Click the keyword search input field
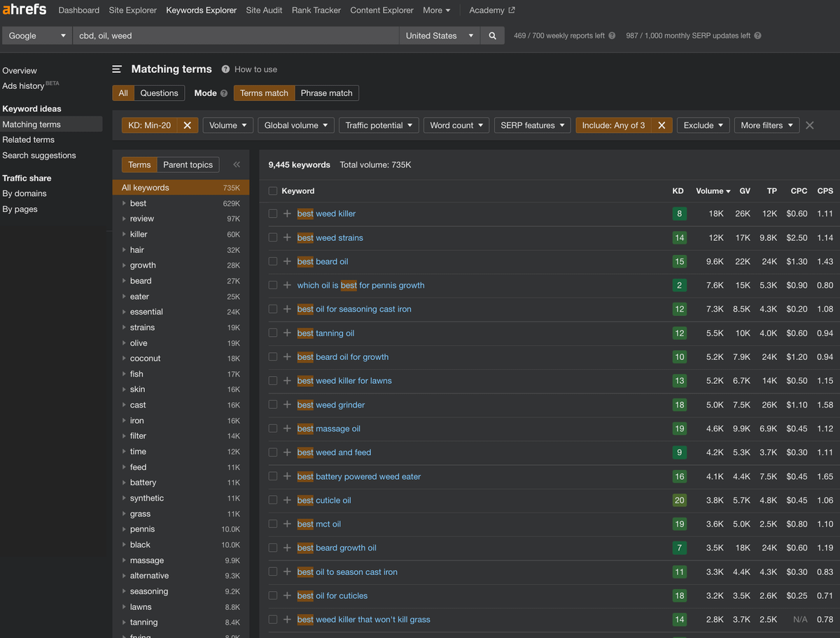Viewport: 840px width, 638px height. click(x=235, y=36)
